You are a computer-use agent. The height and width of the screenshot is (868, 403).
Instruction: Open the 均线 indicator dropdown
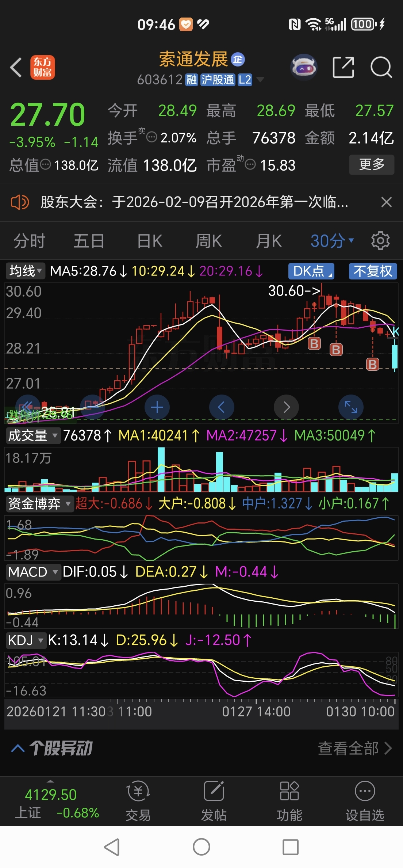[25, 271]
